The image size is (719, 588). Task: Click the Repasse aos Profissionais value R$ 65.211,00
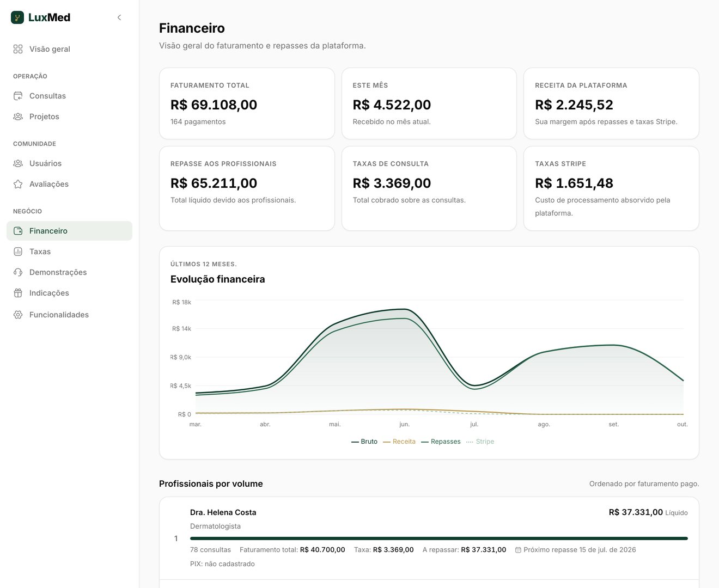click(214, 183)
